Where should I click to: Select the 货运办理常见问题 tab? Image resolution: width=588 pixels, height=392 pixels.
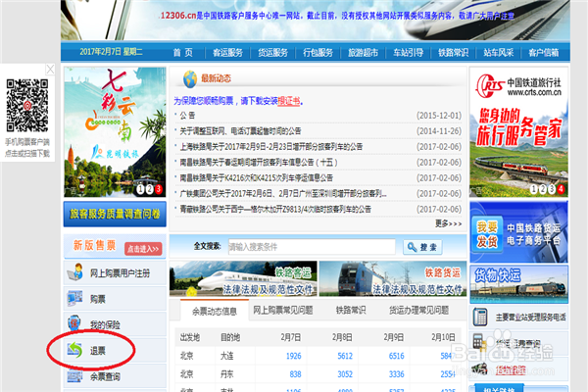coord(418,311)
